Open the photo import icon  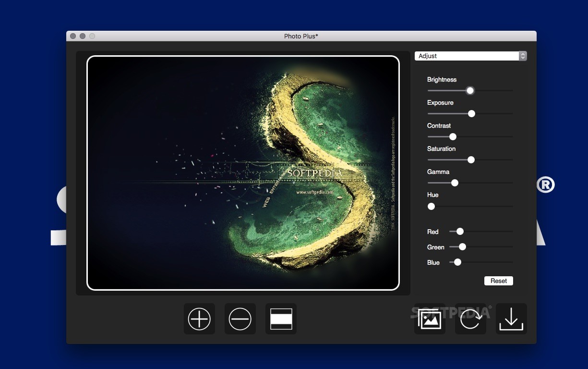(x=430, y=319)
